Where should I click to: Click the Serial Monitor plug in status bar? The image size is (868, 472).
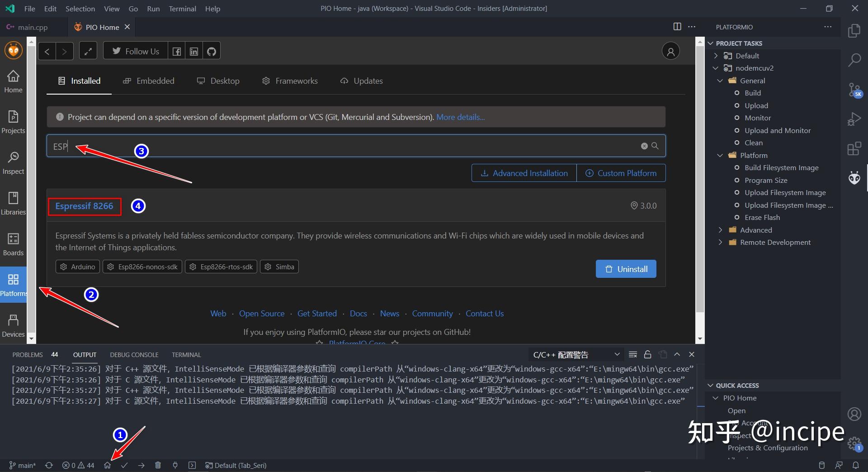point(175,465)
